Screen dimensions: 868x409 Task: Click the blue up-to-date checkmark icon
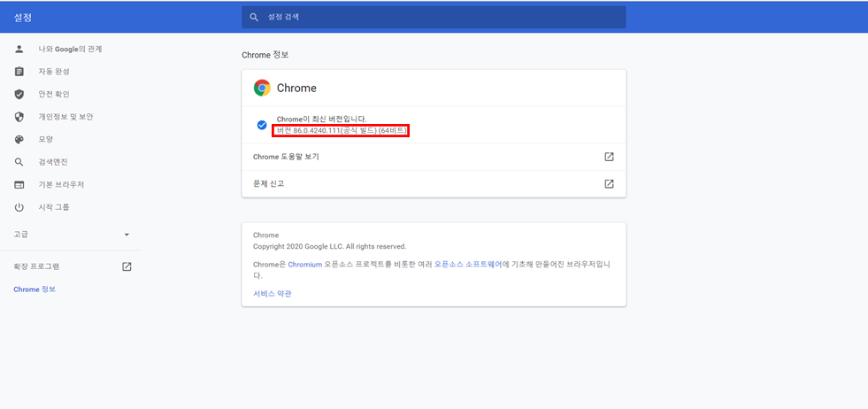click(262, 125)
